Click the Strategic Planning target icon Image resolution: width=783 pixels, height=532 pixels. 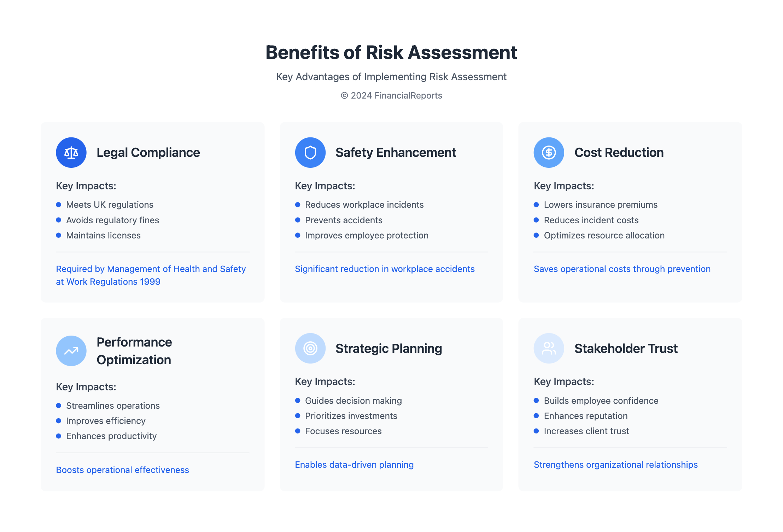(x=310, y=348)
